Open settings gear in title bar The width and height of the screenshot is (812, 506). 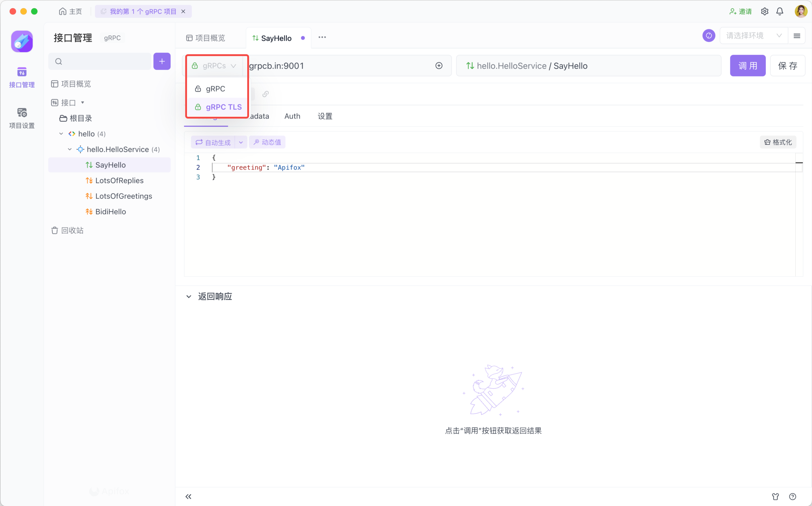click(764, 11)
